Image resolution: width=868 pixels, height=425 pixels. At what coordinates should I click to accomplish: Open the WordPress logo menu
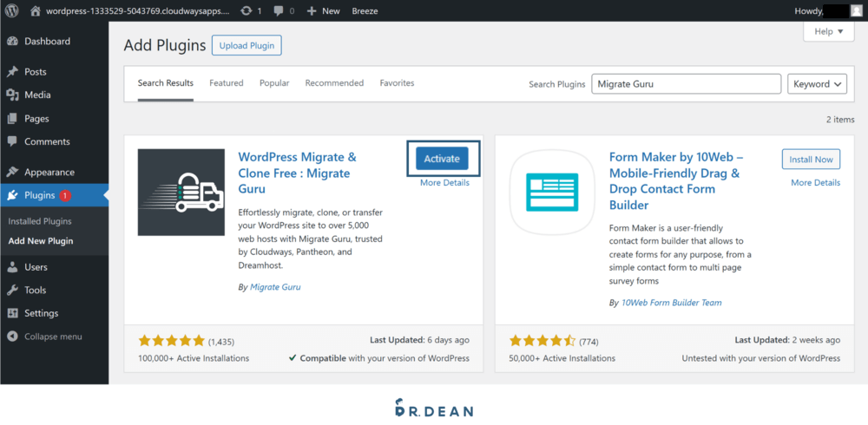(11, 10)
